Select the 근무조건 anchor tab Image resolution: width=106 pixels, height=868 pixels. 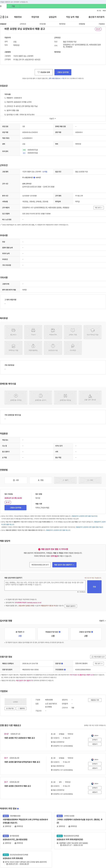(x=23, y=24)
